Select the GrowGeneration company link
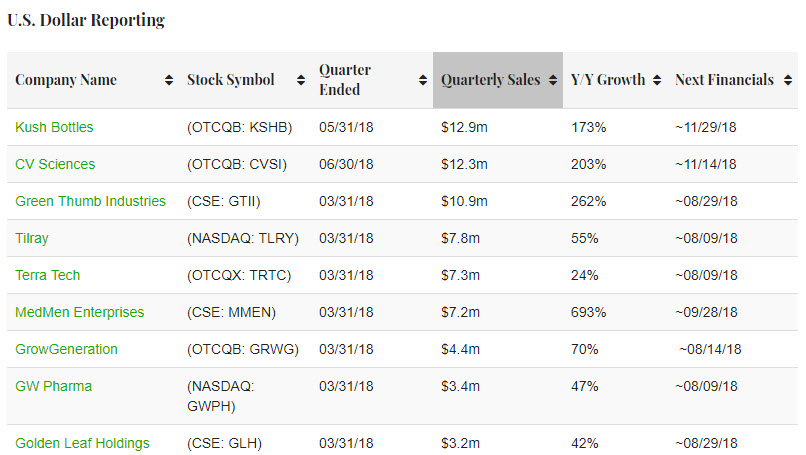 (66, 349)
